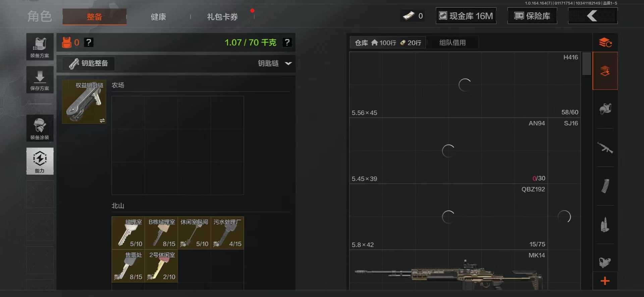Image resolution: width=644 pixels, height=297 pixels.
Task: Select the 2号休闲室 key 2/10
Action: pyautogui.click(x=161, y=266)
